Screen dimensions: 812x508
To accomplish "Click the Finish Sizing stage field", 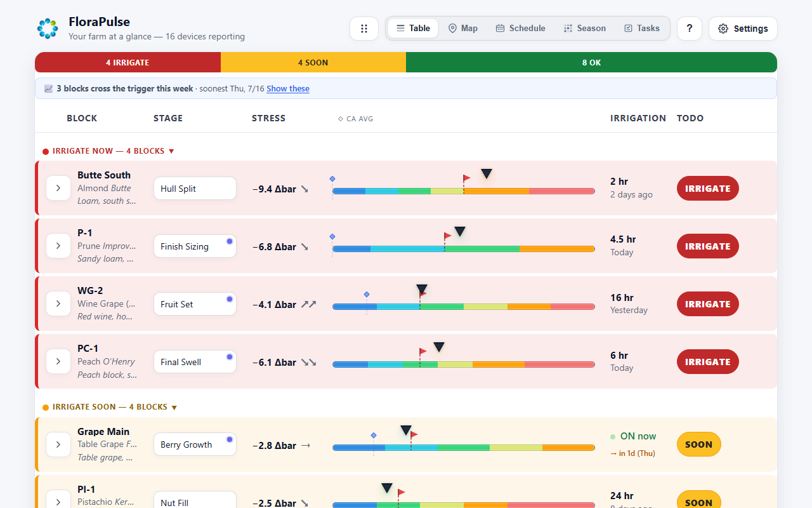I will 195,246.
